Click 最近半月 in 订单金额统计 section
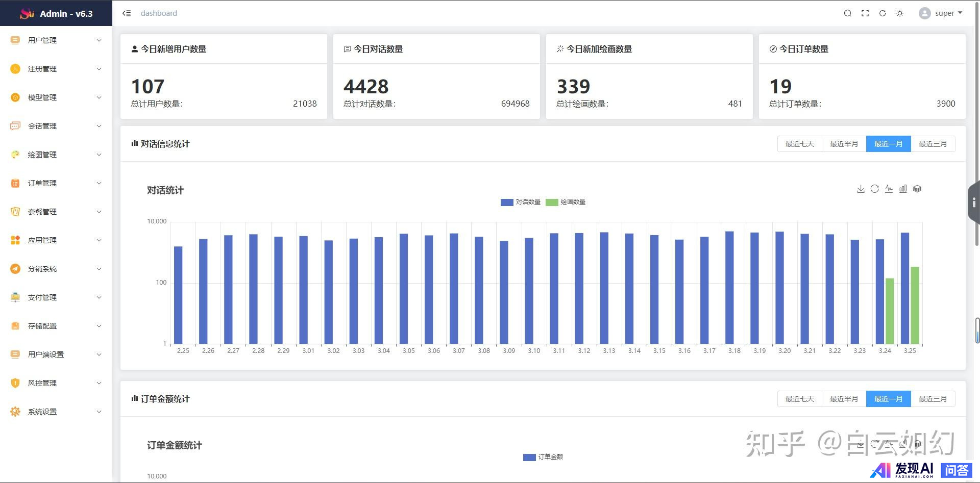Screen dimensions: 980x483 click(844, 399)
